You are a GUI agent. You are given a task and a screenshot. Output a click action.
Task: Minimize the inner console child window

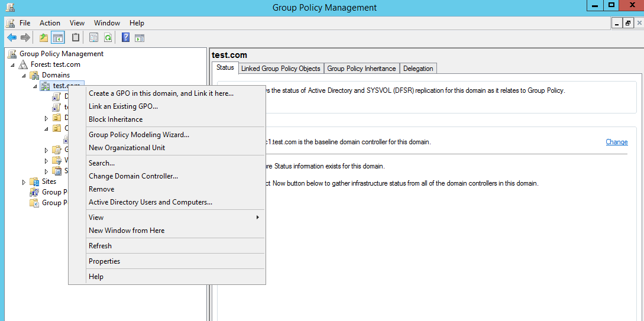tap(617, 24)
